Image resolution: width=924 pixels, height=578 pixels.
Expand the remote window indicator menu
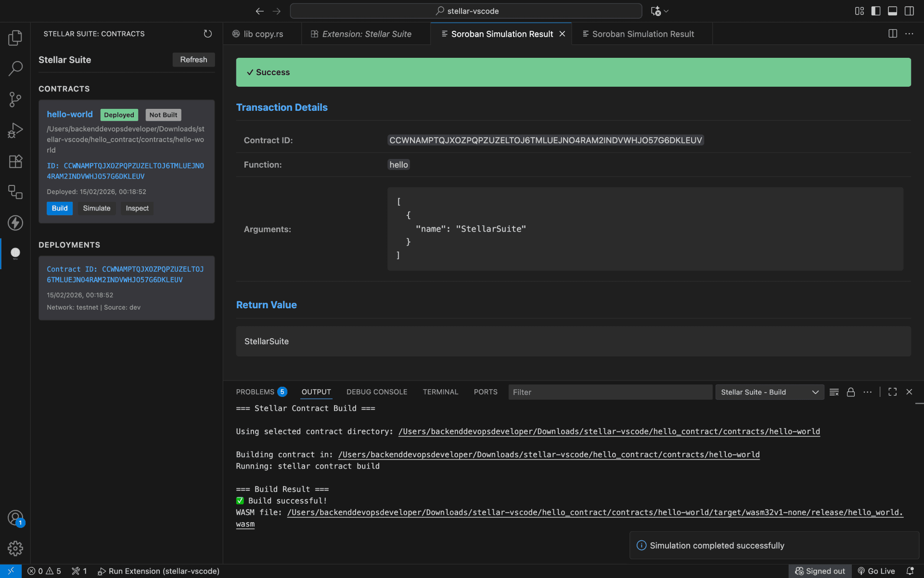click(x=11, y=571)
